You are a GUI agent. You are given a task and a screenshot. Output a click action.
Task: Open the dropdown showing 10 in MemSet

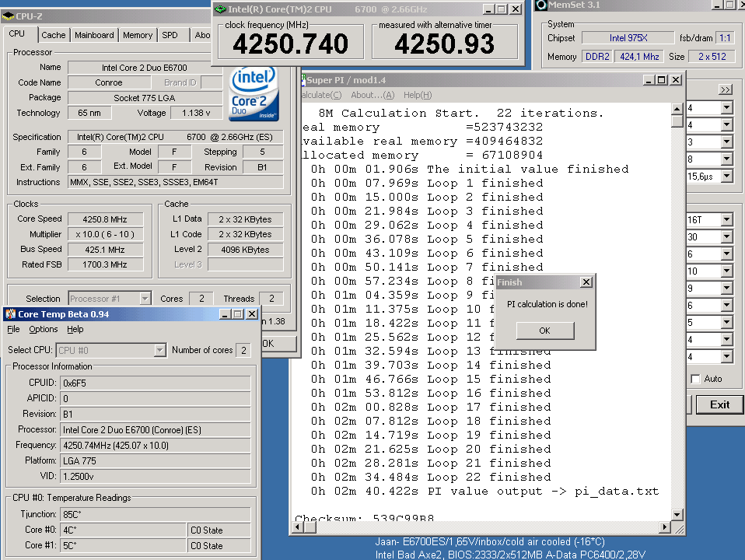726,271
